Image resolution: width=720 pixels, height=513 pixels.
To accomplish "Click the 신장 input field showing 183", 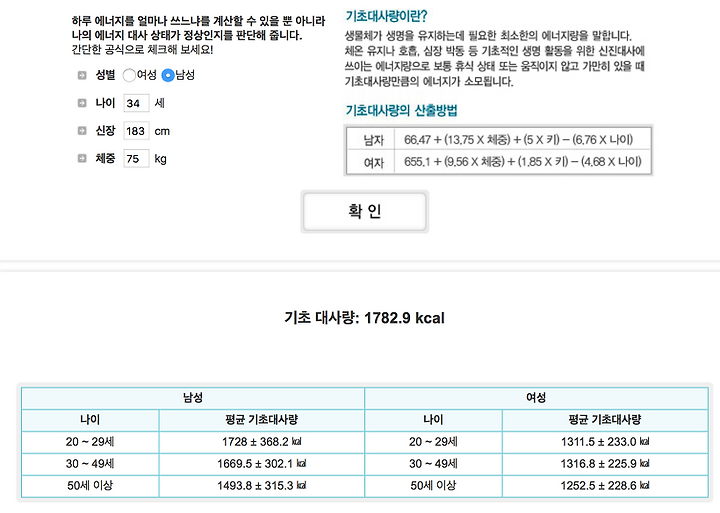I will pyautogui.click(x=136, y=131).
